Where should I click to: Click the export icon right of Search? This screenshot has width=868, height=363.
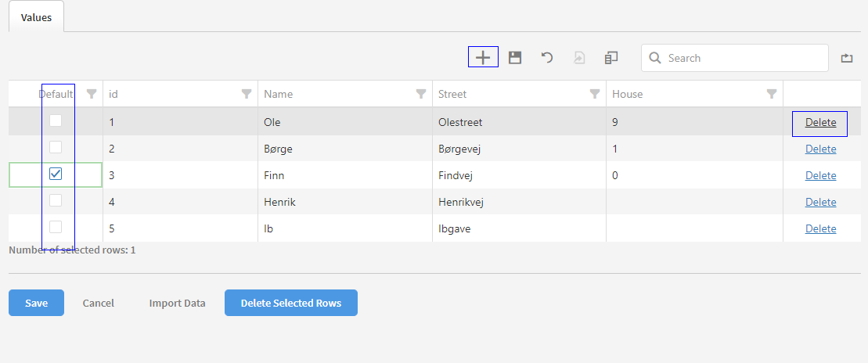coord(846,58)
